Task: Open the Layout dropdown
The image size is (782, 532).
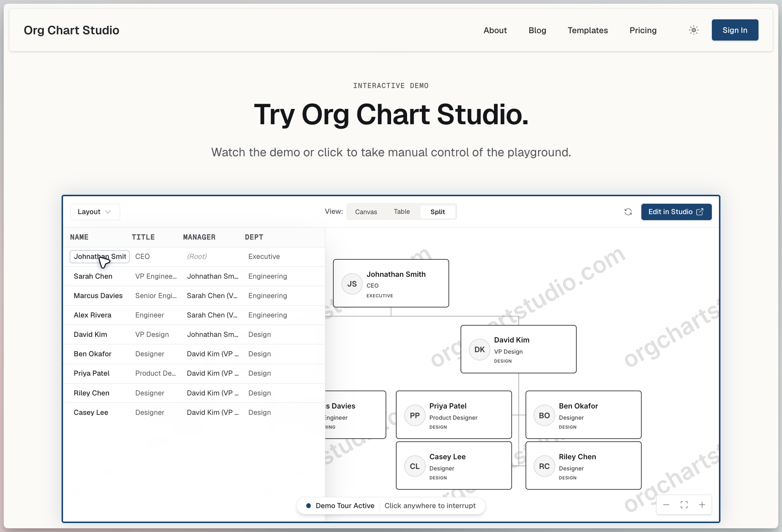Action: (x=95, y=212)
